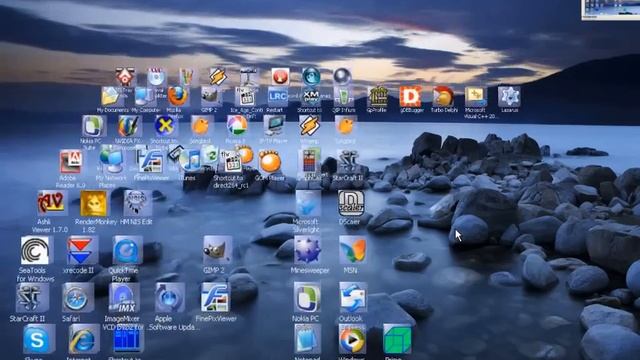Open the Outlook icon
The height and width of the screenshot is (360, 640).
click(352, 298)
